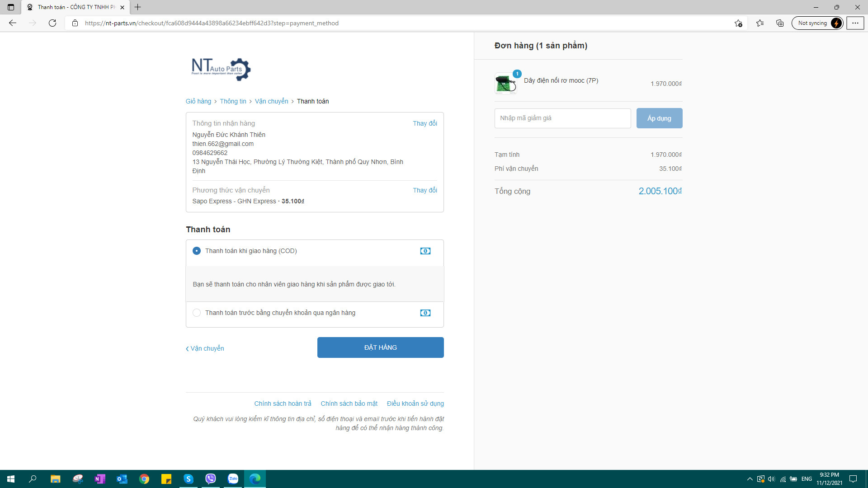Go to Giỏ hàng breadcrumb
The height and width of the screenshot is (488, 868).
(198, 101)
